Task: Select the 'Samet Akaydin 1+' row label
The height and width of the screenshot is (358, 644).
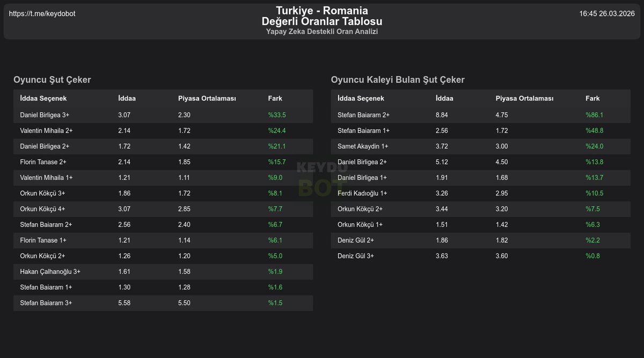Action: (363, 146)
